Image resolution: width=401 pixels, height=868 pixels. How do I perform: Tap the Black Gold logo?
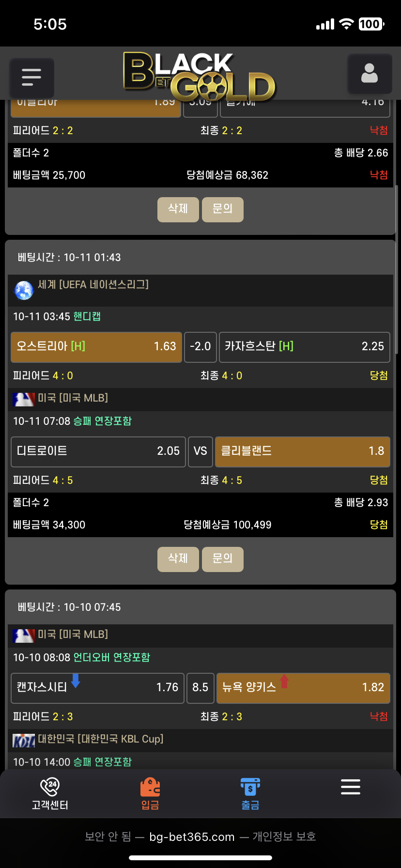pyautogui.click(x=199, y=77)
